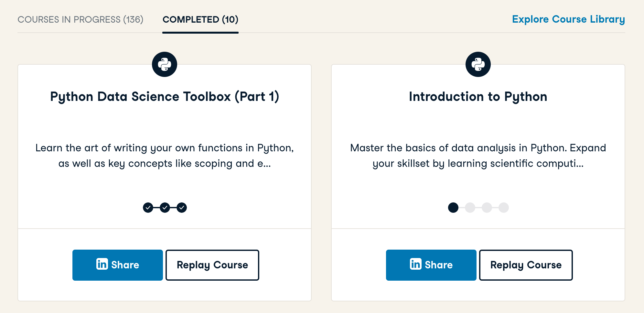Open Python Data Science Toolbox (Part 1) title
The width and height of the screenshot is (644, 313).
click(x=165, y=97)
